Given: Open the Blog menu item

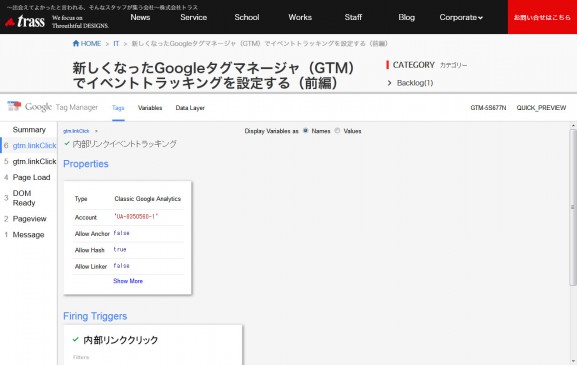Looking at the screenshot, I should pyautogui.click(x=406, y=17).
